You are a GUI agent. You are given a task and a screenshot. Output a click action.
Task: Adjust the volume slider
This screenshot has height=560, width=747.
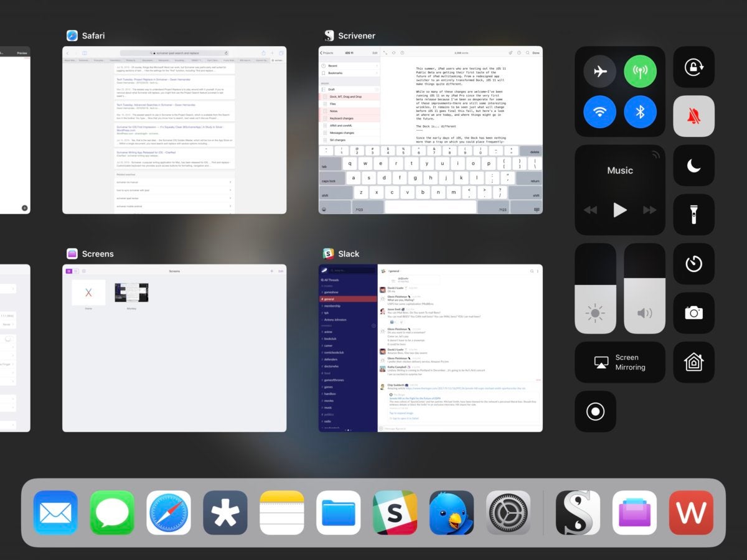644,288
